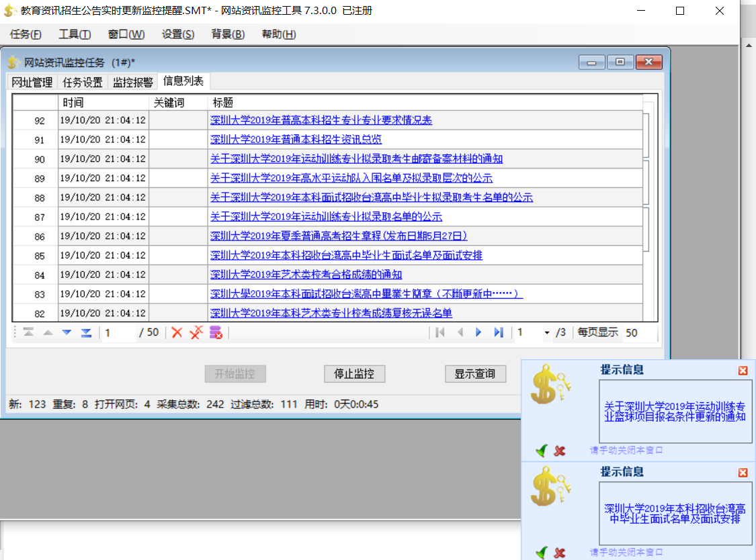Click the time cell of row 86
The image size is (756, 560).
(x=103, y=236)
